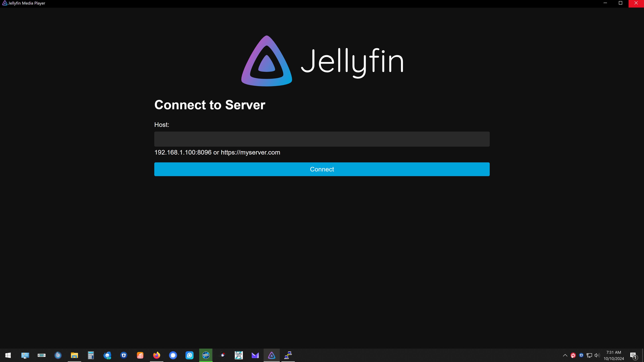Open the PuTTY taskbar icon
Image resolution: width=644 pixels, height=362 pixels.
(x=288, y=355)
